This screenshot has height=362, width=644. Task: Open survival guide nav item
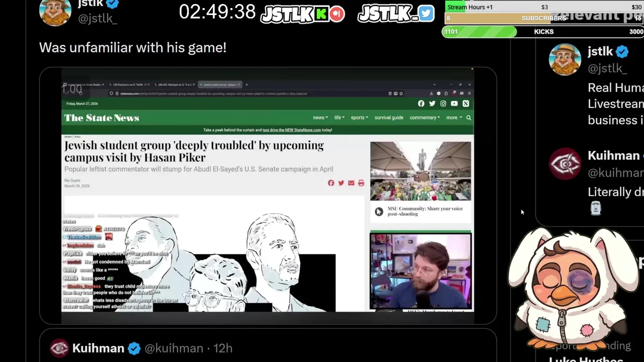click(389, 118)
